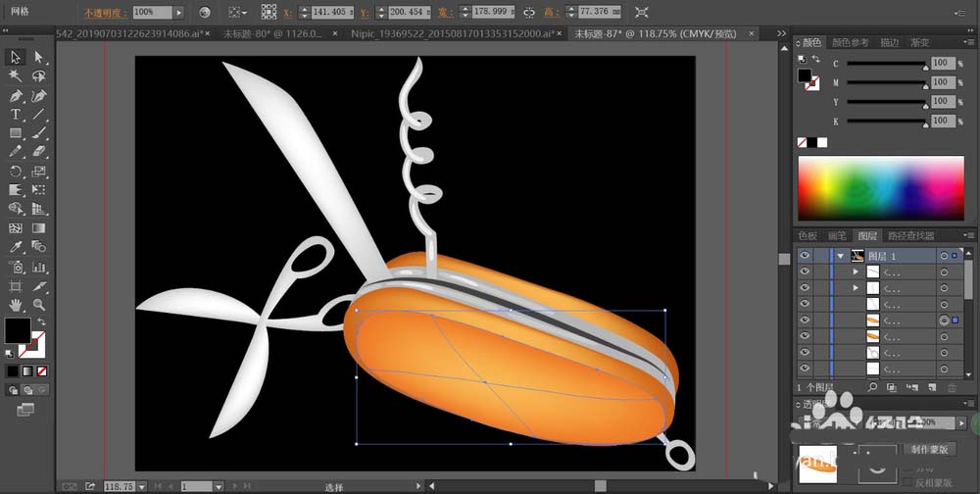
Task: Click the orange X coordinate label
Action: point(287,12)
